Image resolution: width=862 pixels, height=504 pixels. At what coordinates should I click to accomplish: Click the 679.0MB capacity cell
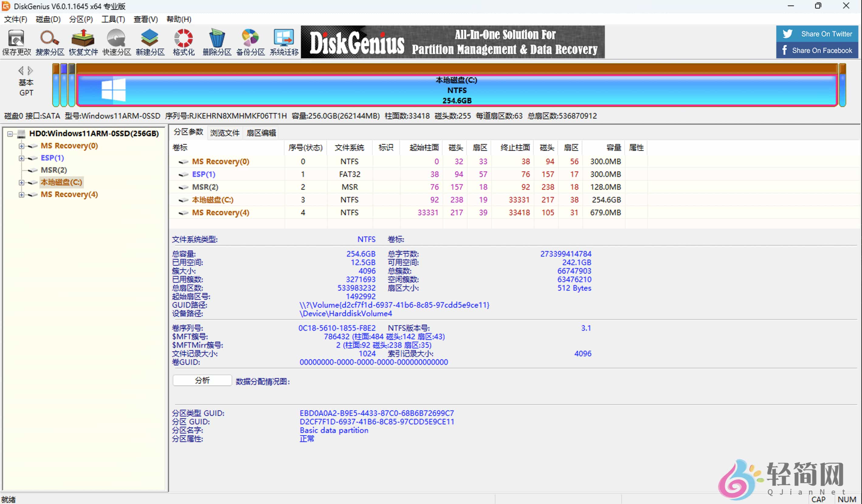click(605, 213)
